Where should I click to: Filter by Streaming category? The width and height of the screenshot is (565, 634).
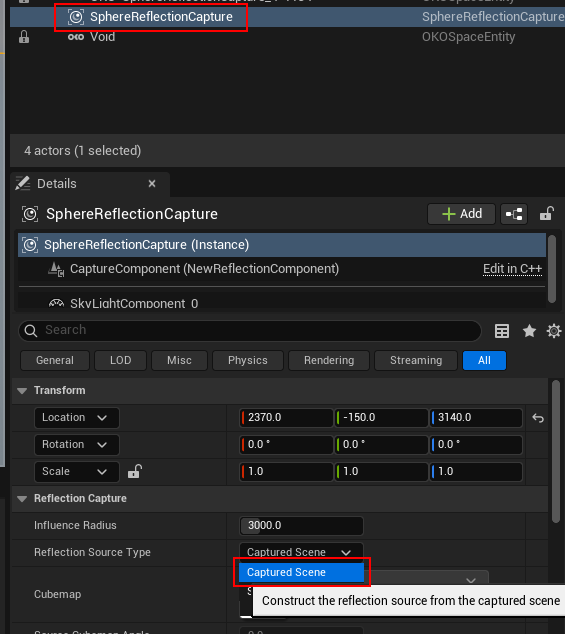(416, 360)
